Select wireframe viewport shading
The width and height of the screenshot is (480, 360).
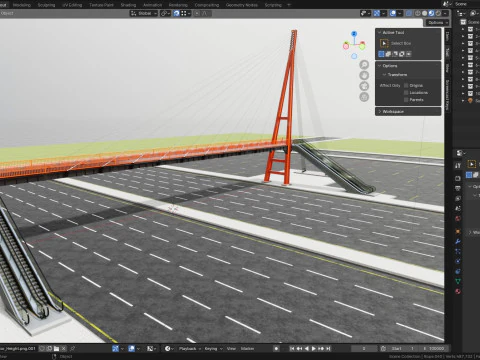coord(418,13)
